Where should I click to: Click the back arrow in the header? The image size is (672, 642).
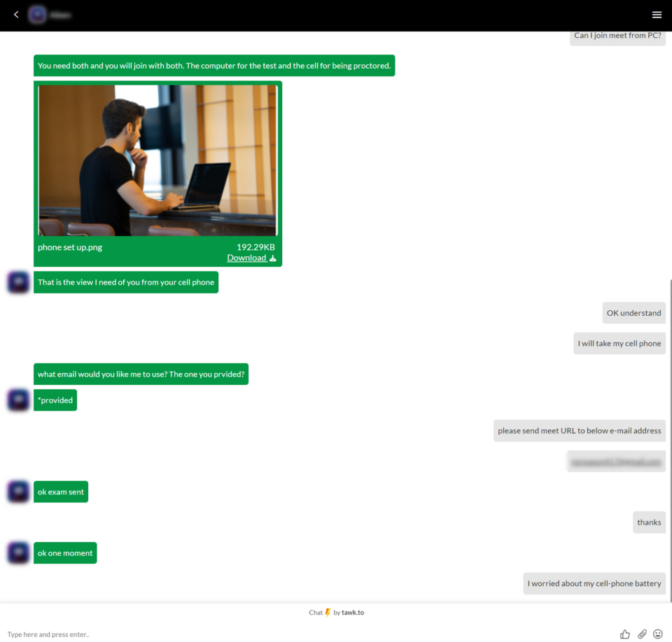(x=15, y=14)
